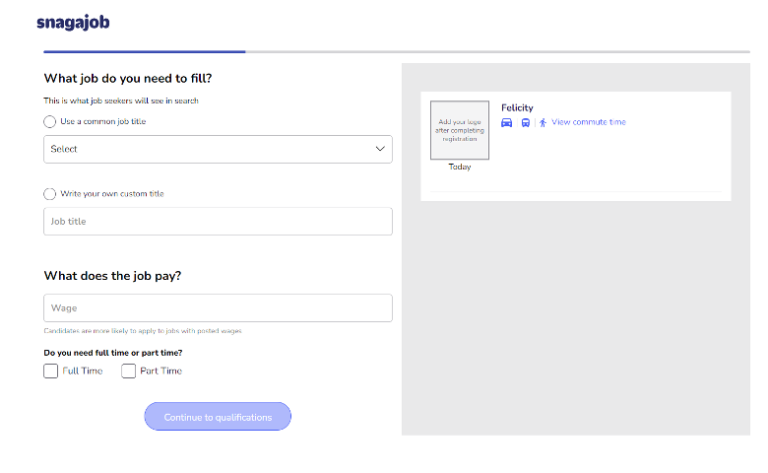Click into the Wage input field

tap(217, 308)
